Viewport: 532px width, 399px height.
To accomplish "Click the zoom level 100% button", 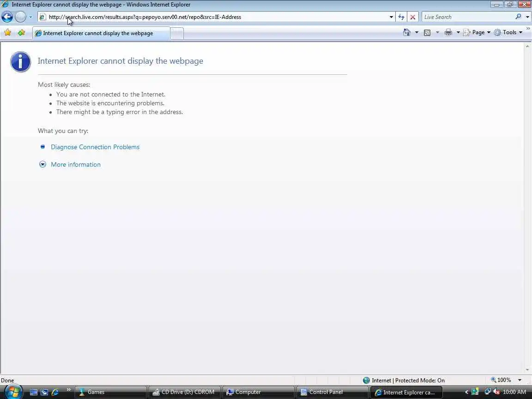I will (x=501, y=380).
